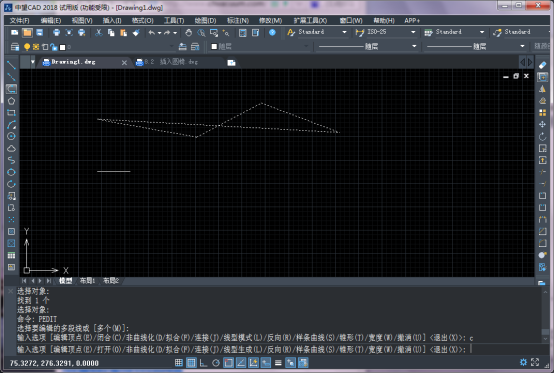554x374 pixels.
Task: Click the Print icon in top toolbar
Action: pos(56,33)
